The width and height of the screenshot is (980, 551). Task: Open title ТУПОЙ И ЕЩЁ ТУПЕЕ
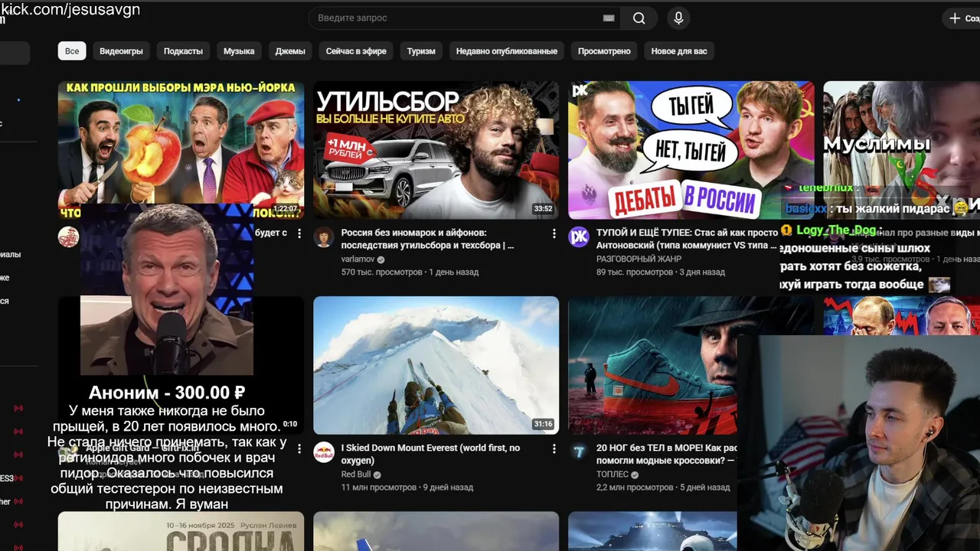point(687,239)
